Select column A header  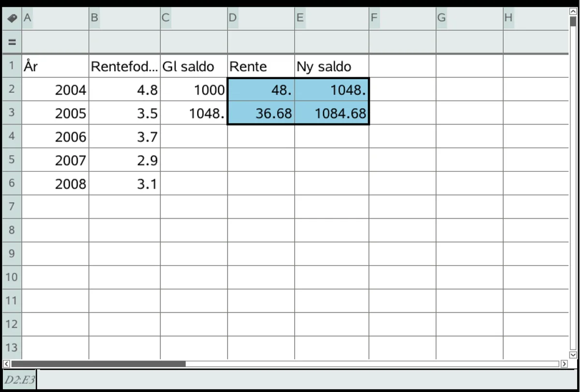coord(55,18)
